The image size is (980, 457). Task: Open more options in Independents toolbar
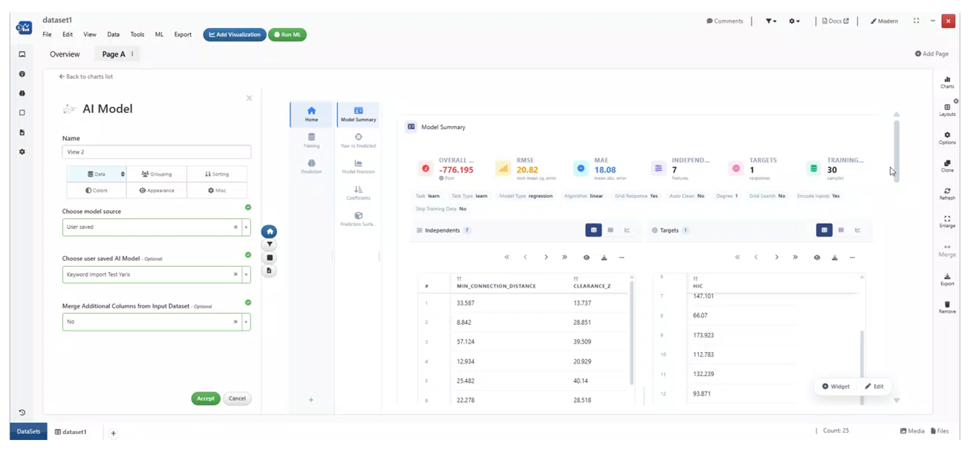pos(621,258)
